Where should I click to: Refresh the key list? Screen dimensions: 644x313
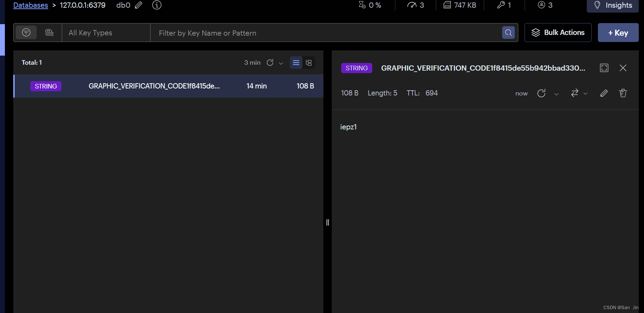[x=270, y=63]
